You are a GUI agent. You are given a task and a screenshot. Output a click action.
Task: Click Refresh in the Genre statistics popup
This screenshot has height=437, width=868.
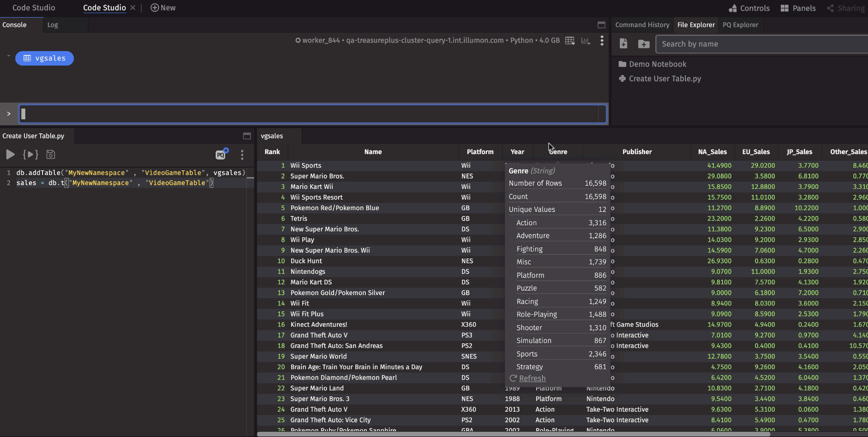[528, 378]
